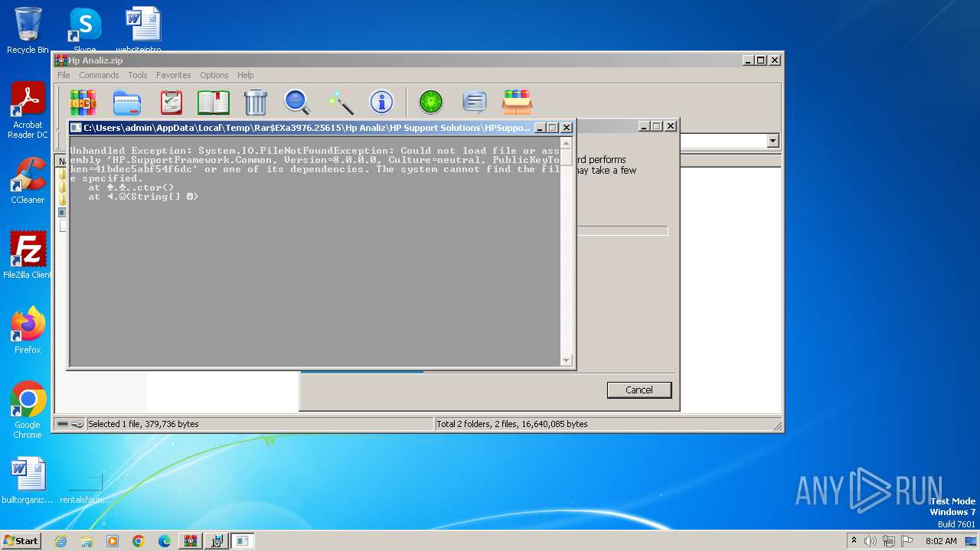
Task: Click console scrollbar down arrow
Action: coord(567,360)
